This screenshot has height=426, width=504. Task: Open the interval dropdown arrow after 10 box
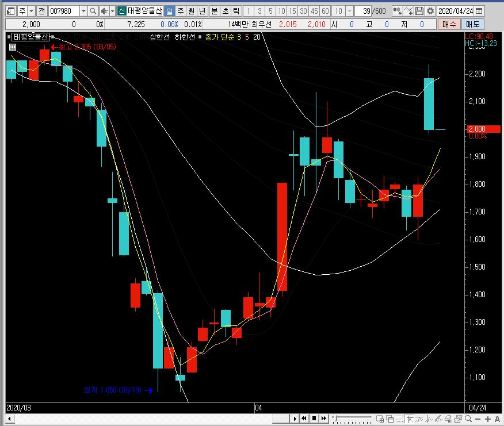tap(350, 11)
